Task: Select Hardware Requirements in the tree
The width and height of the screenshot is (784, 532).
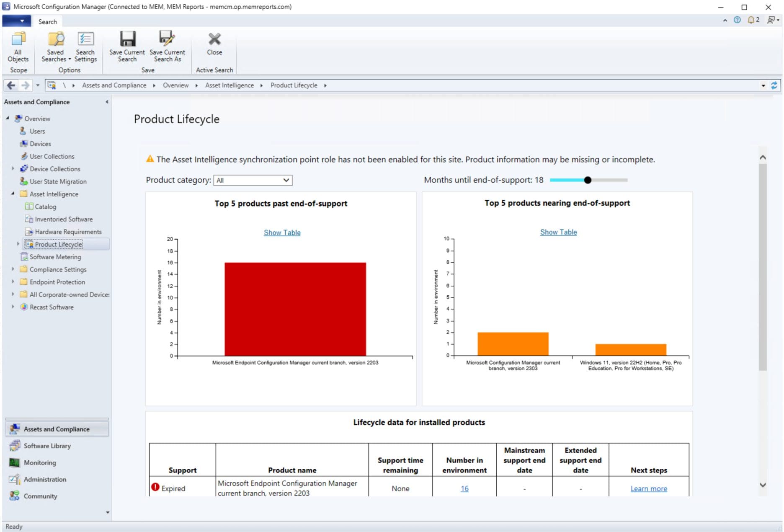Action: (68, 232)
